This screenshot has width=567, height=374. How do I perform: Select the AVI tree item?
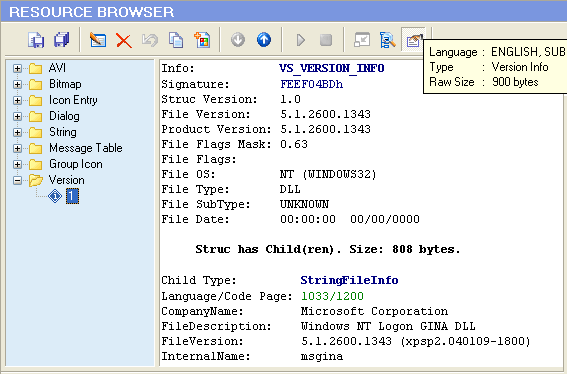[57, 68]
